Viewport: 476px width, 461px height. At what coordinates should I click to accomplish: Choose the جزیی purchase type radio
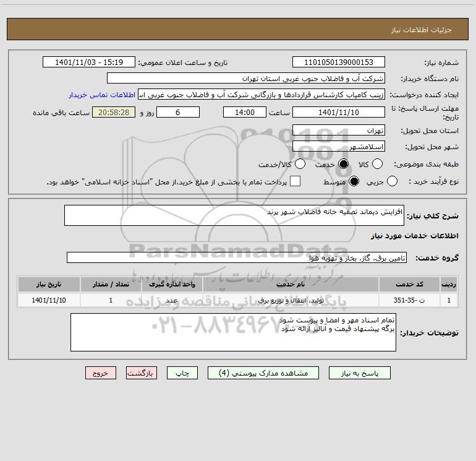(x=392, y=181)
